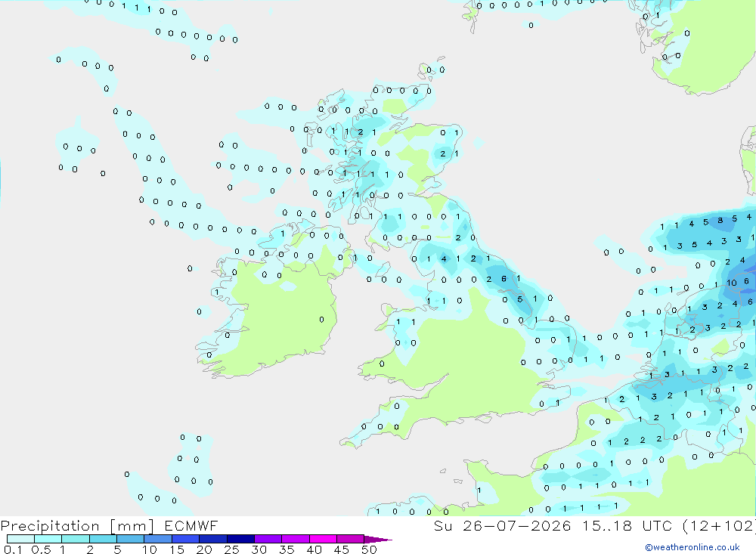Image resolution: width=756 pixels, height=554 pixels.
Task: Click the 1–2 mm legend color swatch
Action: point(75,539)
